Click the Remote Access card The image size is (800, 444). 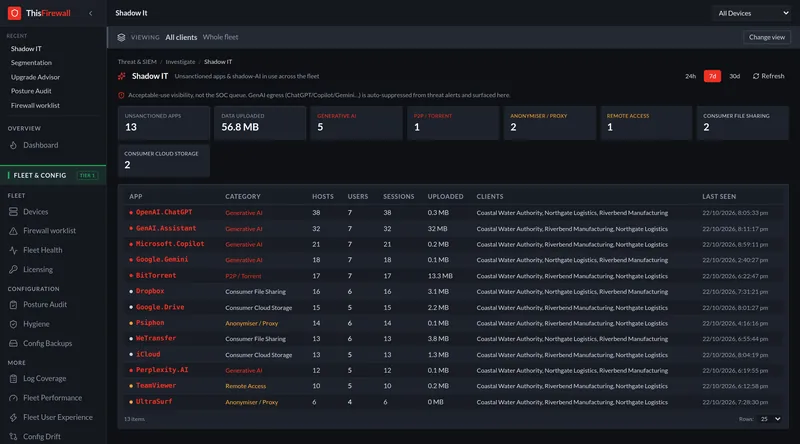pos(646,123)
